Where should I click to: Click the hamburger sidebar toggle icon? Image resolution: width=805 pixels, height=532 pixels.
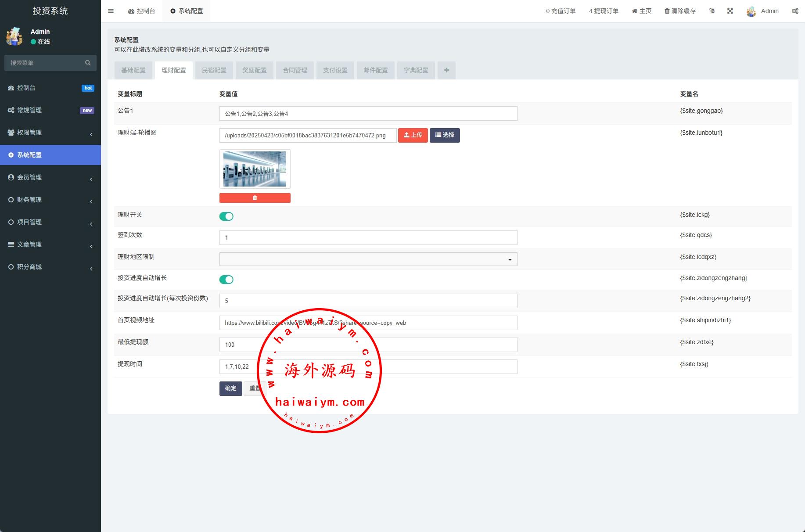(111, 11)
